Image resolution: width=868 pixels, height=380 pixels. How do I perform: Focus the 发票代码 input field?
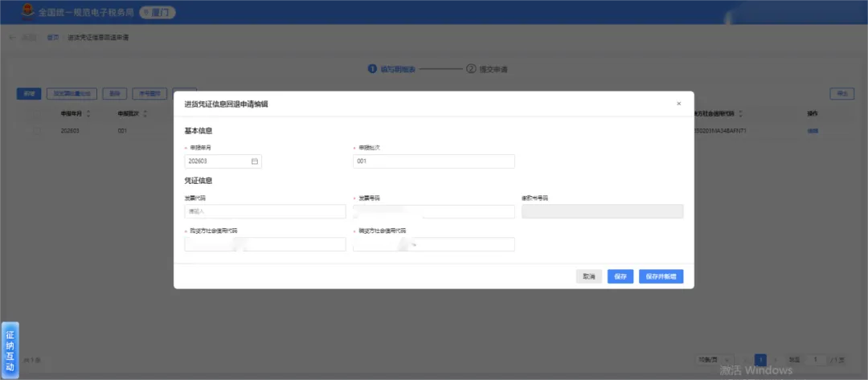265,211
